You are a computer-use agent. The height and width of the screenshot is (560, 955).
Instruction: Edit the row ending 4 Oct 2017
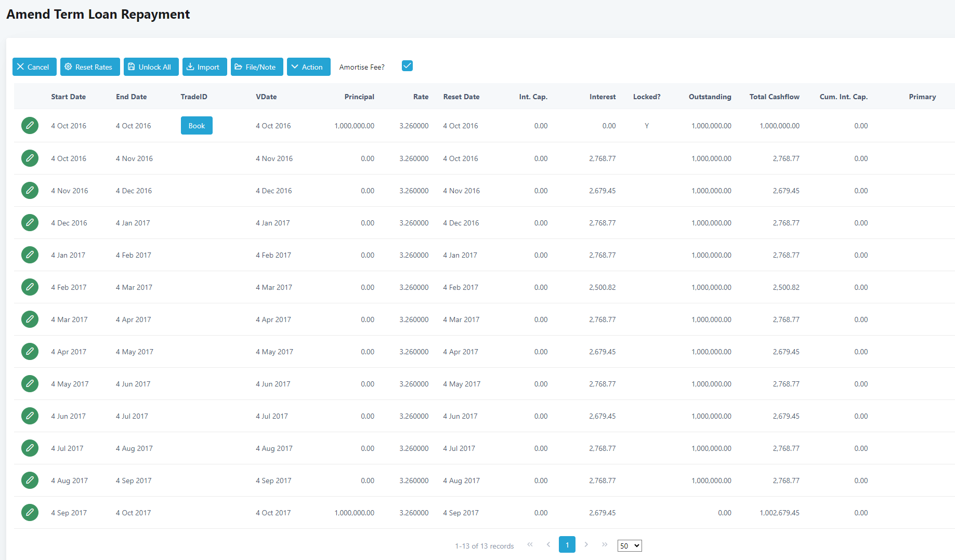tap(30, 513)
